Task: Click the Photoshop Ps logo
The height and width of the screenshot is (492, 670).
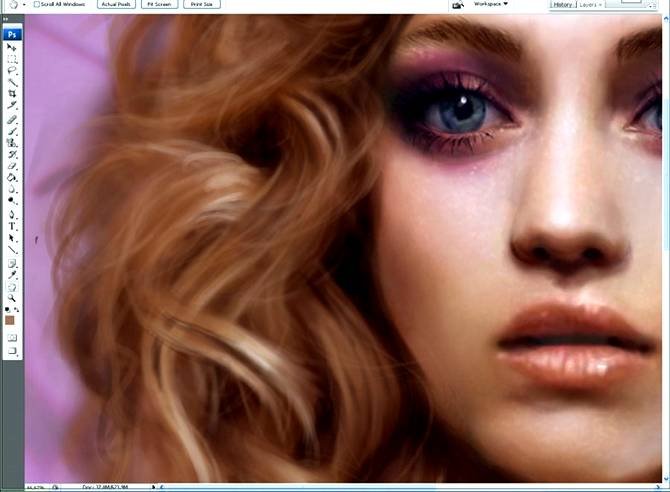Action: pyautogui.click(x=13, y=33)
